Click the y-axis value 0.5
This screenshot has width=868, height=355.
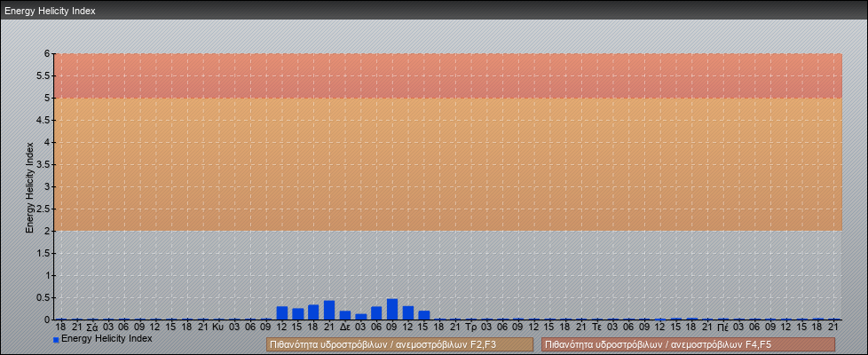[43, 297]
